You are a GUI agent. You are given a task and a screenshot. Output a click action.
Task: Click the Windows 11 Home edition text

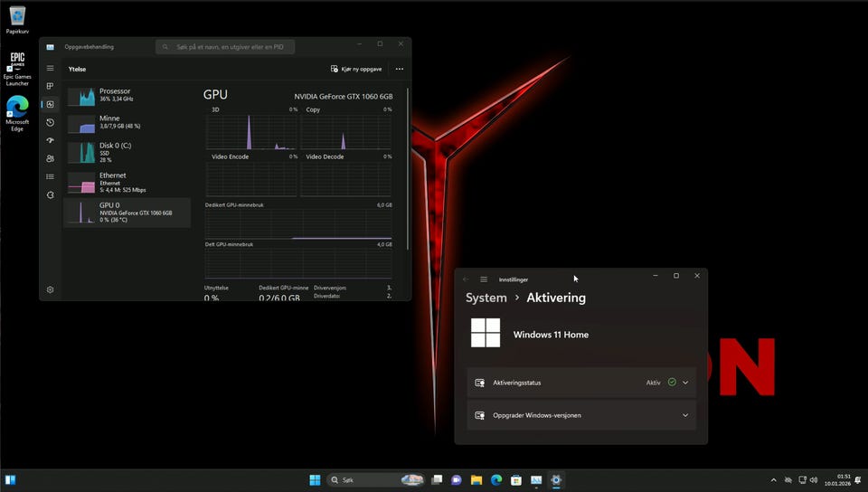[x=551, y=335]
